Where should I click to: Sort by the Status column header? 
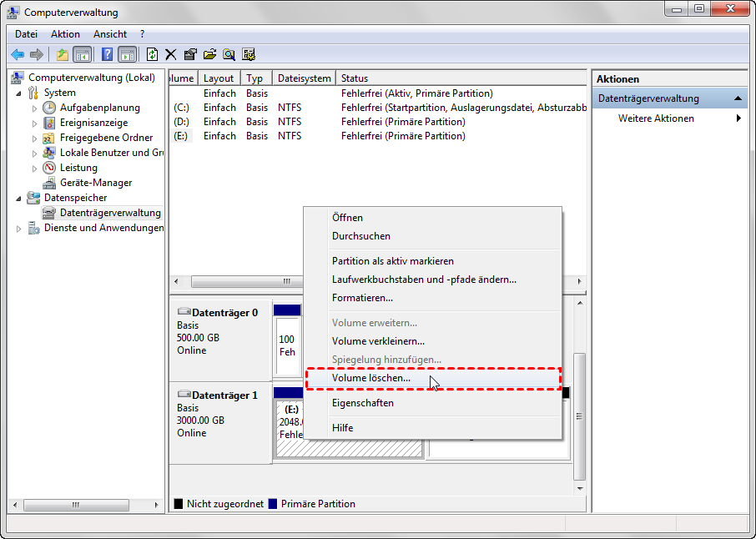tap(461, 78)
